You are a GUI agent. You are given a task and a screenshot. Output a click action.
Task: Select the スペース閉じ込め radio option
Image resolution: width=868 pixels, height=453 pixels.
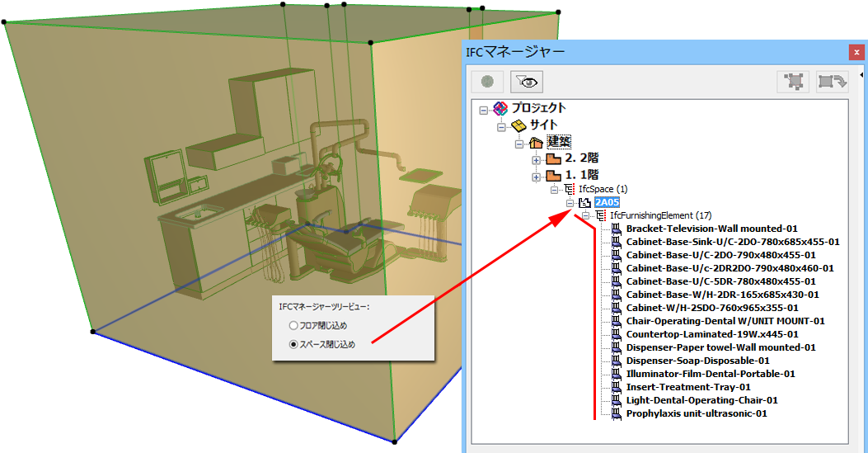pos(294,344)
